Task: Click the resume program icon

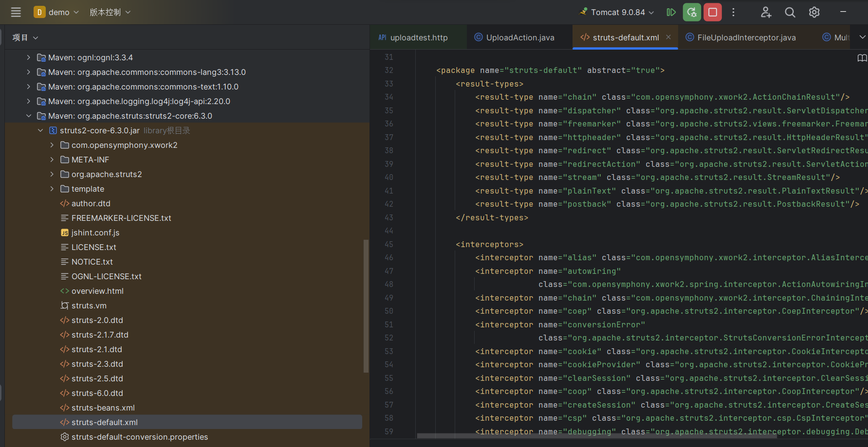Action: pos(671,12)
